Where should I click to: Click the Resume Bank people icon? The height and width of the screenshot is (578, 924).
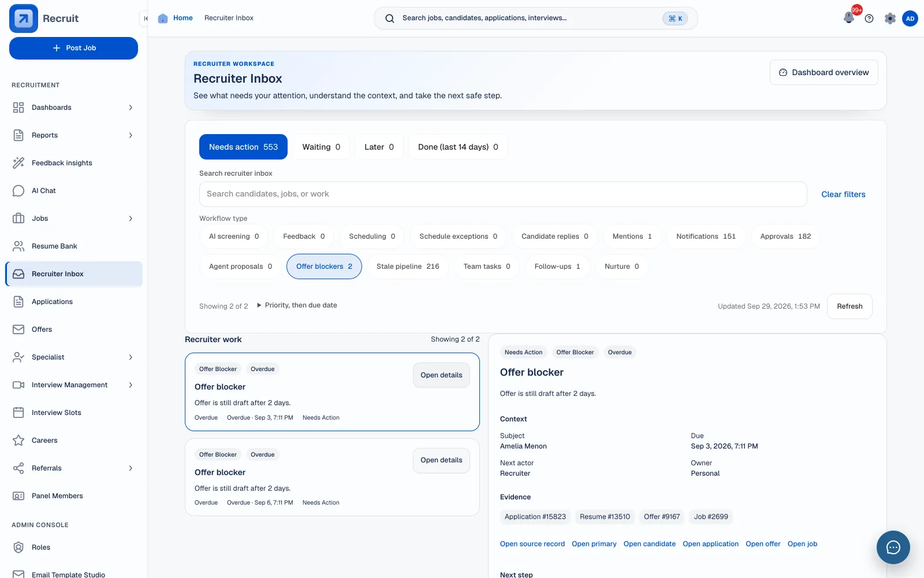coord(18,246)
